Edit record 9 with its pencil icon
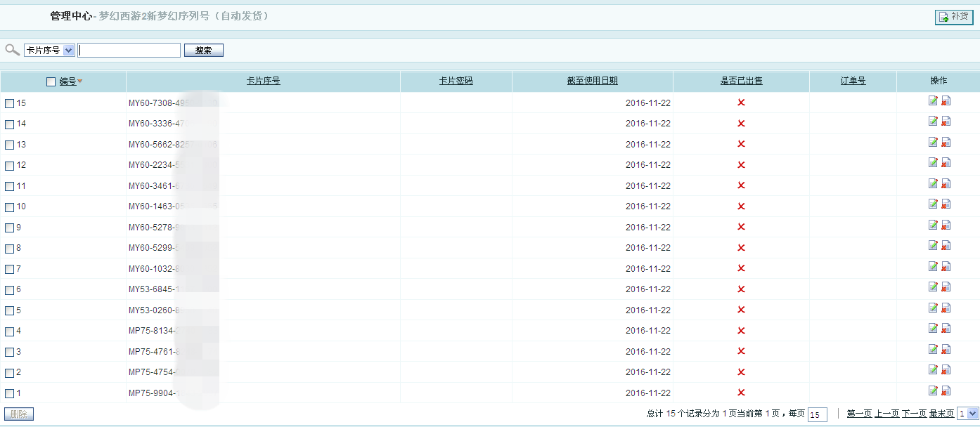Screen dimensions: 980x427 click(933, 225)
